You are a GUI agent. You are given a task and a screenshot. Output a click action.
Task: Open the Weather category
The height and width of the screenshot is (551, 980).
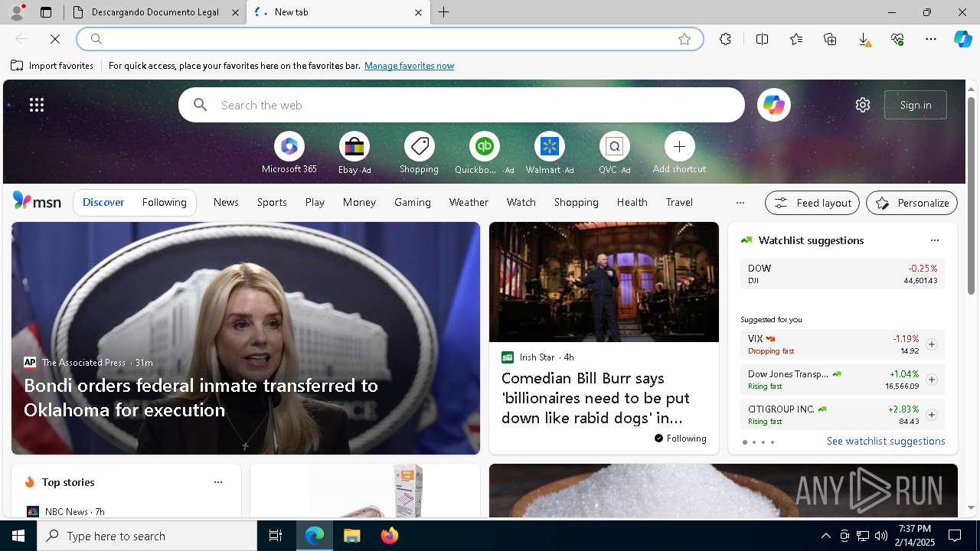point(469,203)
